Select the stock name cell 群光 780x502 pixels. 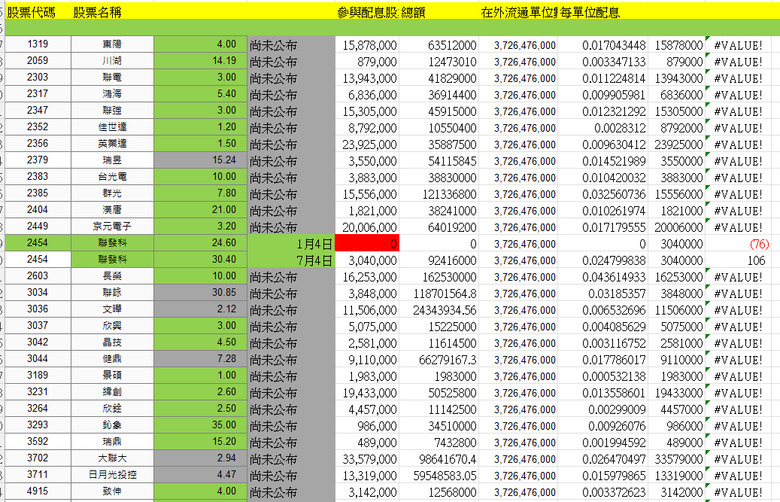tap(112, 193)
